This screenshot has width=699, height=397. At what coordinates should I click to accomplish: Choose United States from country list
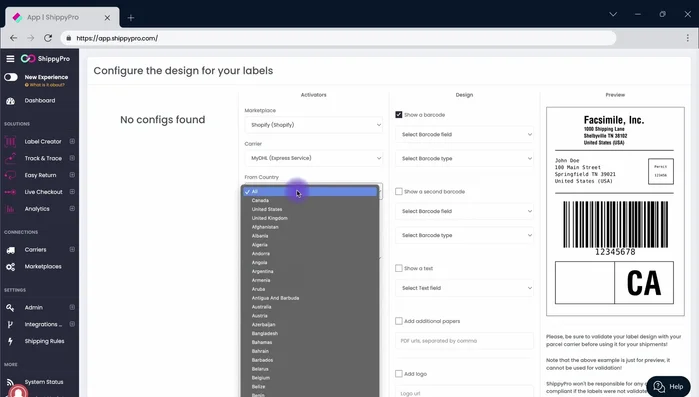coord(310,209)
